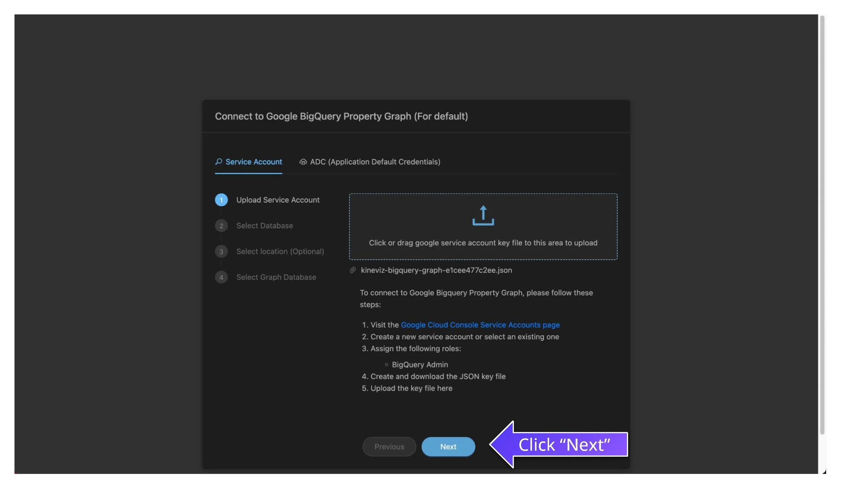This screenshot has height=488, width=868.
Task: Select the kineviz-bigquery-graph JSON file name
Action: 436,270
